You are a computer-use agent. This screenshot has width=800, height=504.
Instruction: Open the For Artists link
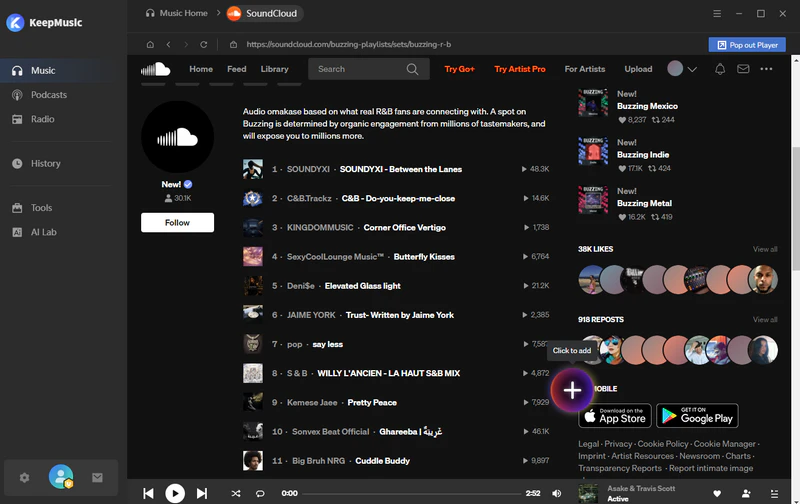coord(585,69)
